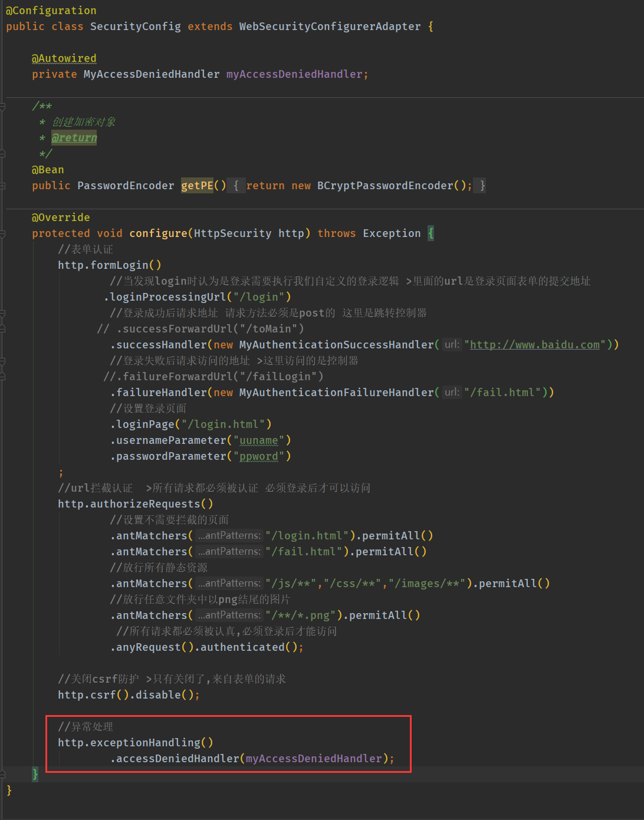Click the "uuname" string parameter
Screen dimensions: 644x820
(x=259, y=440)
